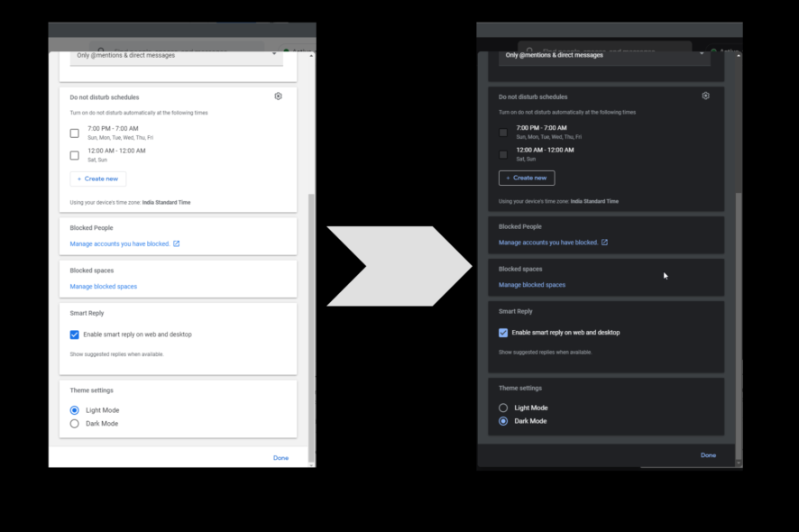The image size is (799, 532).
Task: Click the scroll-up arrow on the settings scrollbar
Action: 309,54
